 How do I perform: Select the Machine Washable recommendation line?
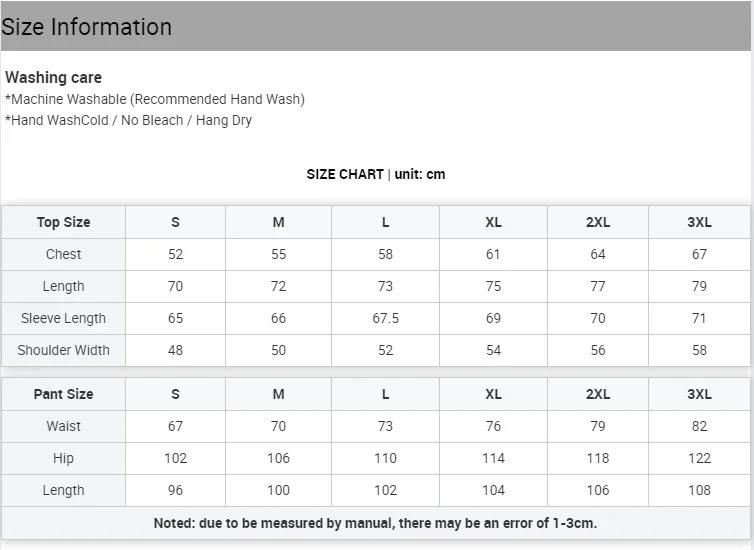pyautogui.click(x=155, y=99)
